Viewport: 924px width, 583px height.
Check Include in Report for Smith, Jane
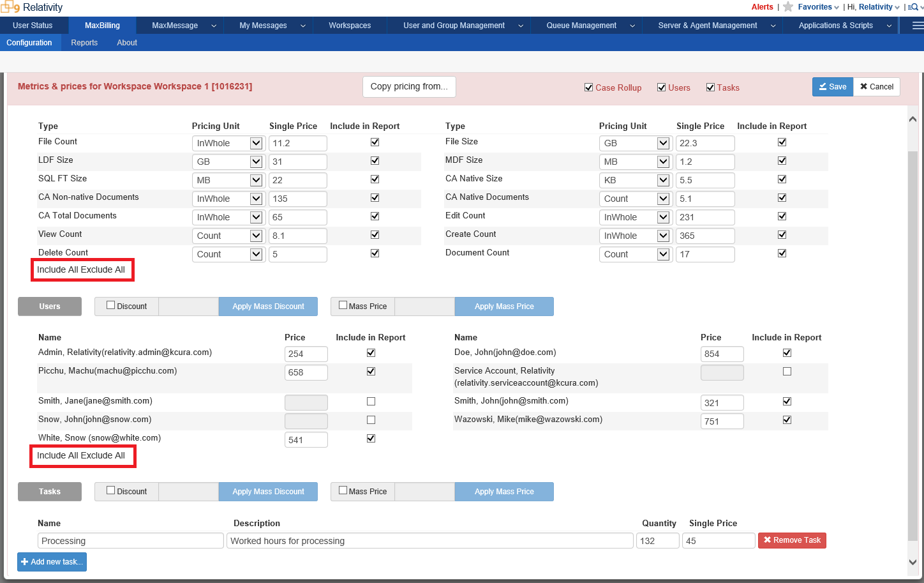[371, 402]
